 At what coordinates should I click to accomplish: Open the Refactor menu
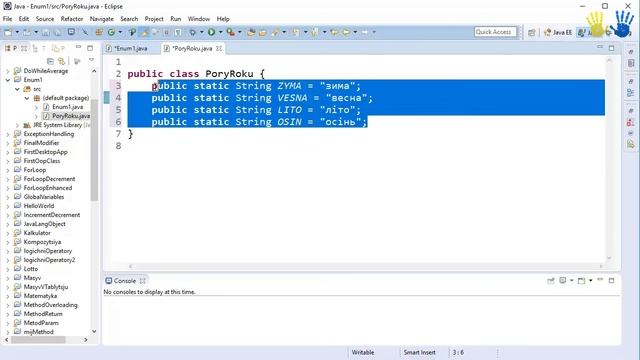[x=71, y=19]
